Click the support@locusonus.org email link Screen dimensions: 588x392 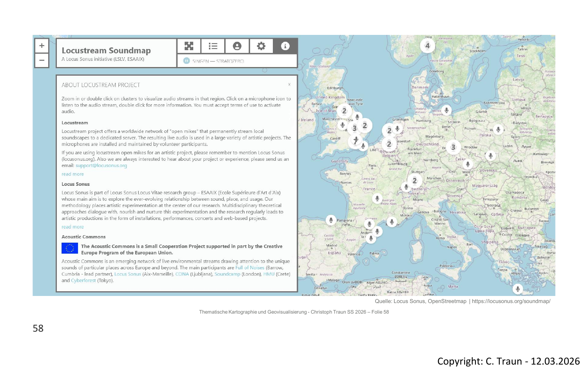[101, 165]
